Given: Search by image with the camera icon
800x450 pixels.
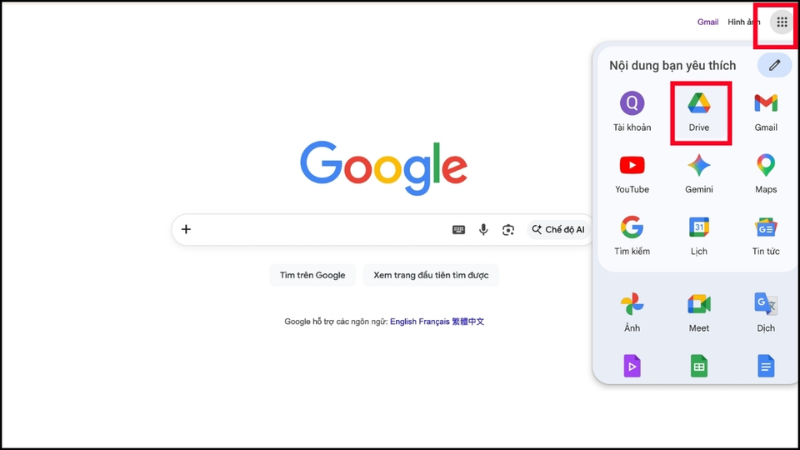Looking at the screenshot, I should coord(508,230).
